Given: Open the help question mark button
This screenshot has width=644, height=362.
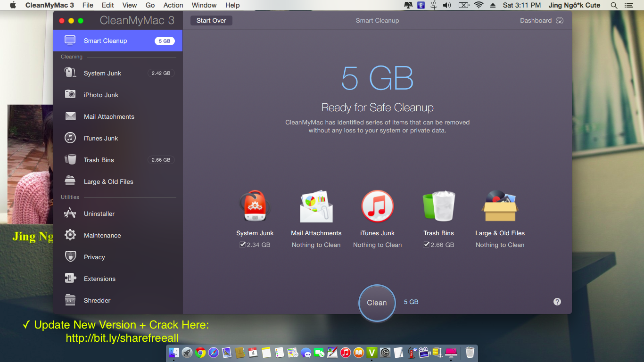Looking at the screenshot, I should click(x=557, y=302).
